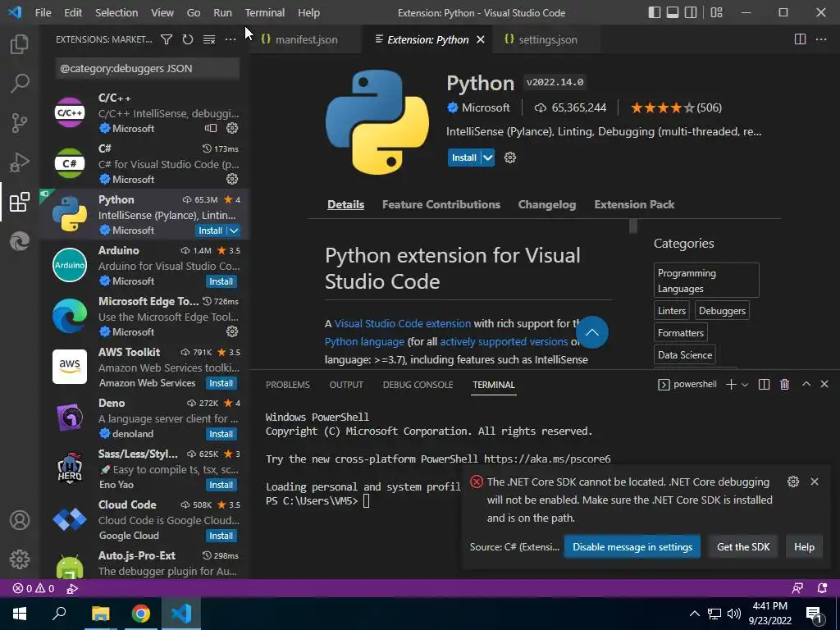Close the Extension: Python tab

tap(481, 39)
